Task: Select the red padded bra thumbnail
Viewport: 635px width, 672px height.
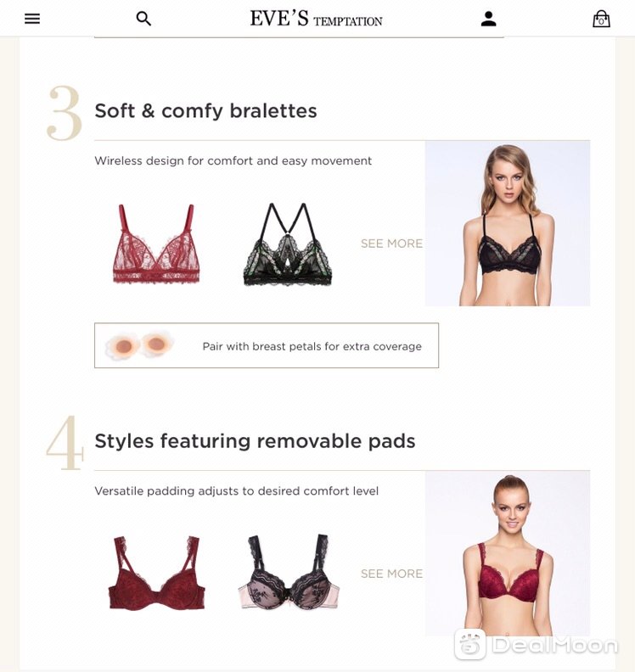Action: coord(156,573)
